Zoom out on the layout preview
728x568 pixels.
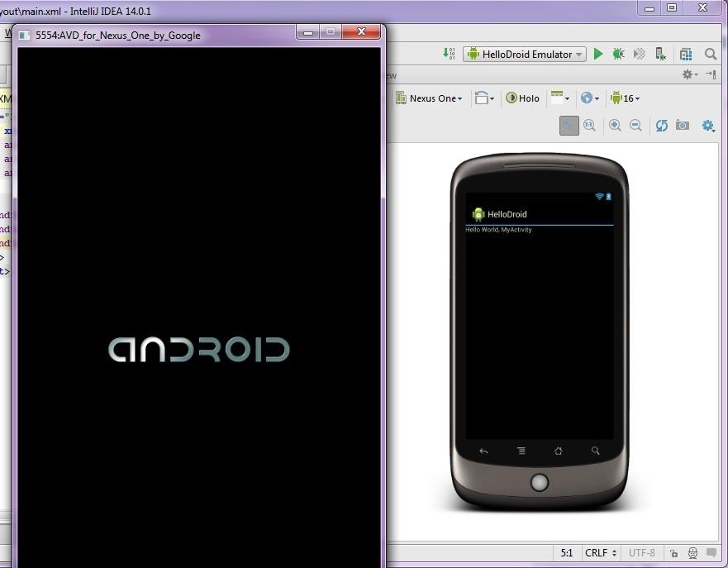pos(635,126)
